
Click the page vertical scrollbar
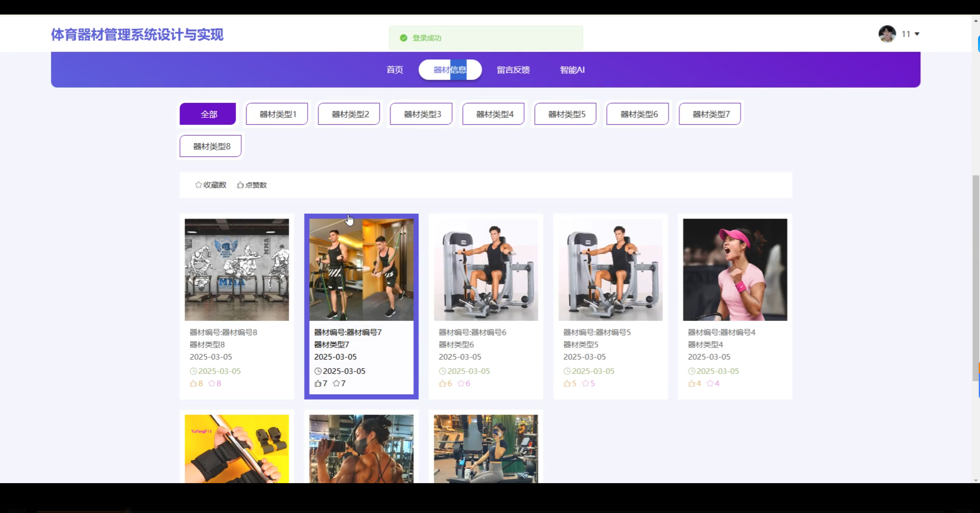(x=975, y=278)
